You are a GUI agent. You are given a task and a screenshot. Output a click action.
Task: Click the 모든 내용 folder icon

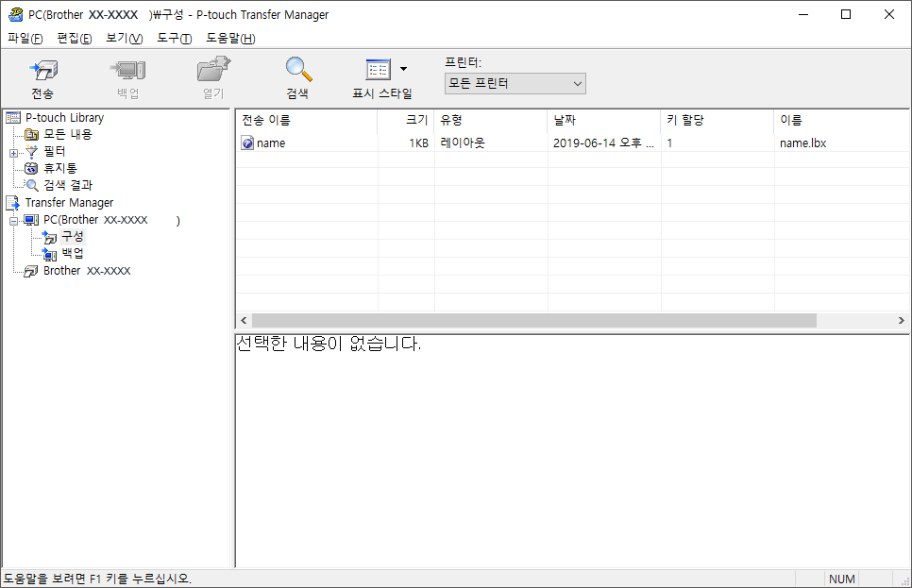(x=31, y=135)
